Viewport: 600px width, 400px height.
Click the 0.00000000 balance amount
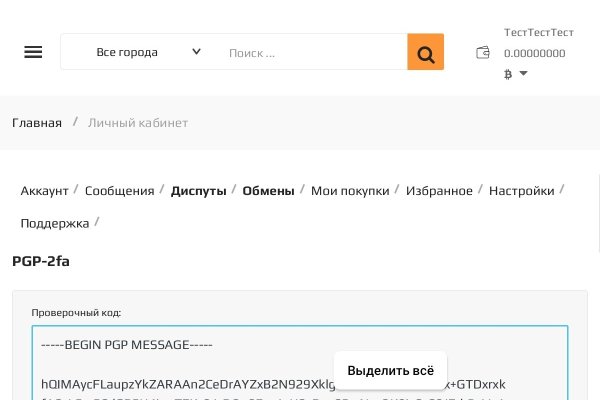click(534, 54)
